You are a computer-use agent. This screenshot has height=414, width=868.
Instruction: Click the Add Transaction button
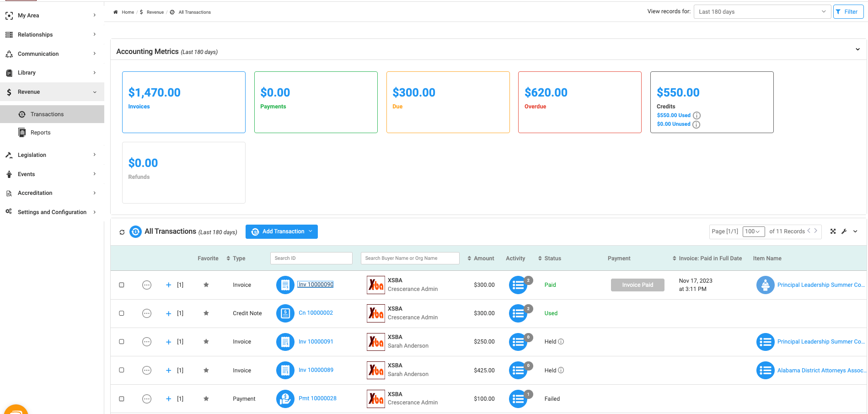pos(281,231)
